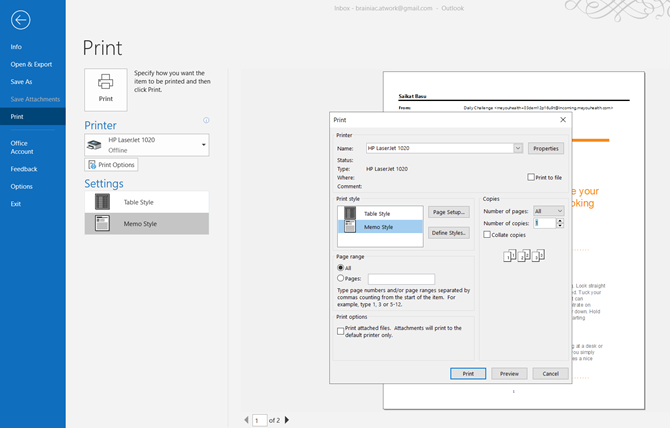Enable Print attached files checkbox
This screenshot has width=670, height=428.
(x=341, y=331)
